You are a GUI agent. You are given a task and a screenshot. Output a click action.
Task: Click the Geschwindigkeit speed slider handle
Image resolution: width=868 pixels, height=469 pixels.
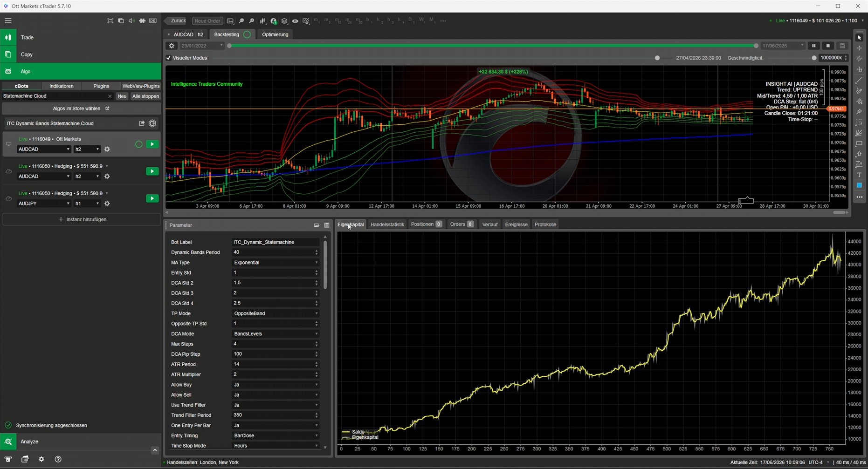[814, 58]
